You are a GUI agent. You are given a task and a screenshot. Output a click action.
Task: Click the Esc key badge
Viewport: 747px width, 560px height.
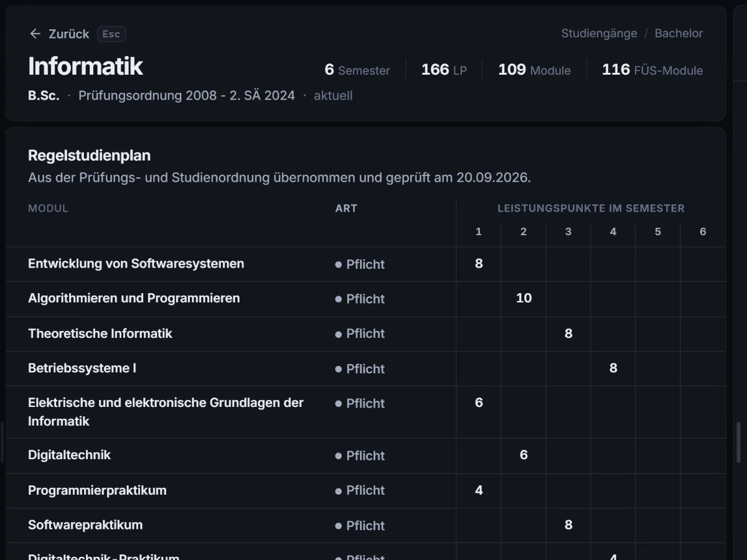pos(111,34)
